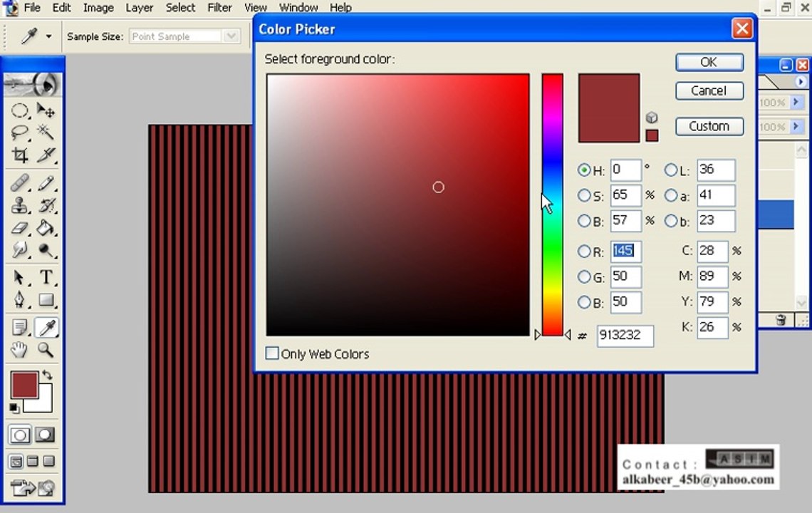Select the Move tool
The image size is (812, 513).
point(46,110)
